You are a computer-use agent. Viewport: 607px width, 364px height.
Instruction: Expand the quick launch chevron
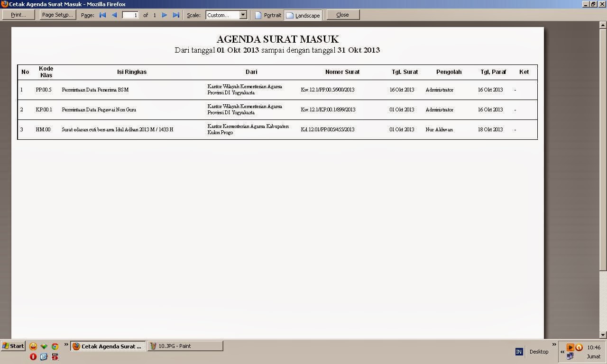point(66,345)
